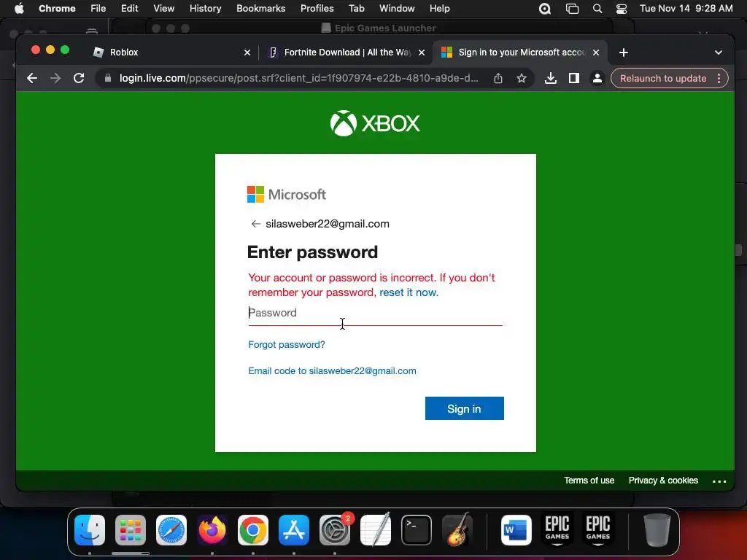Open the Tab menu

(356, 9)
